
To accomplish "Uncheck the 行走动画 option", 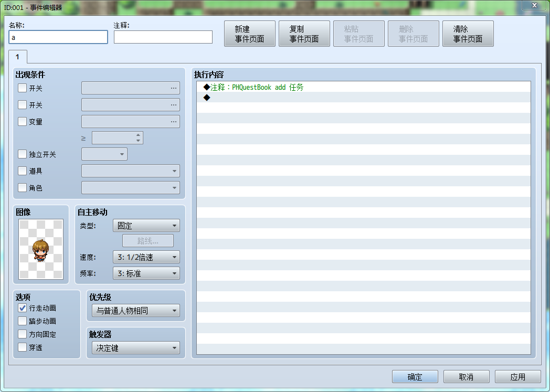I will [x=22, y=308].
